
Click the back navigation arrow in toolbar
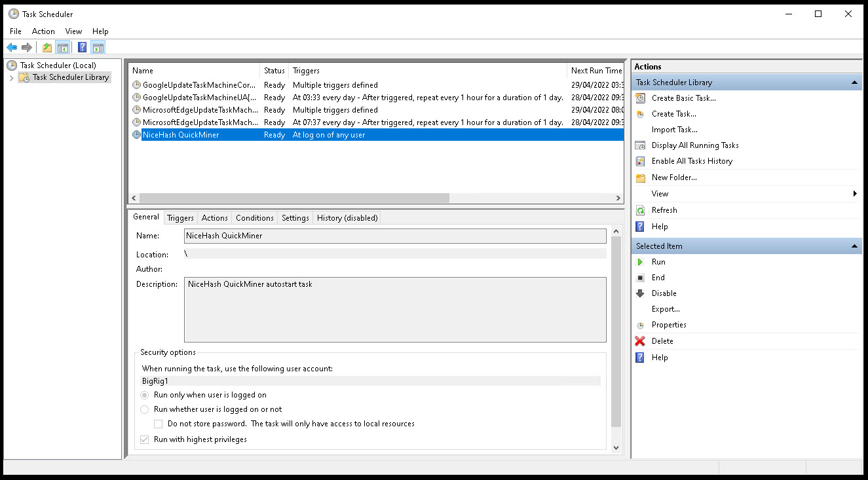click(12, 46)
